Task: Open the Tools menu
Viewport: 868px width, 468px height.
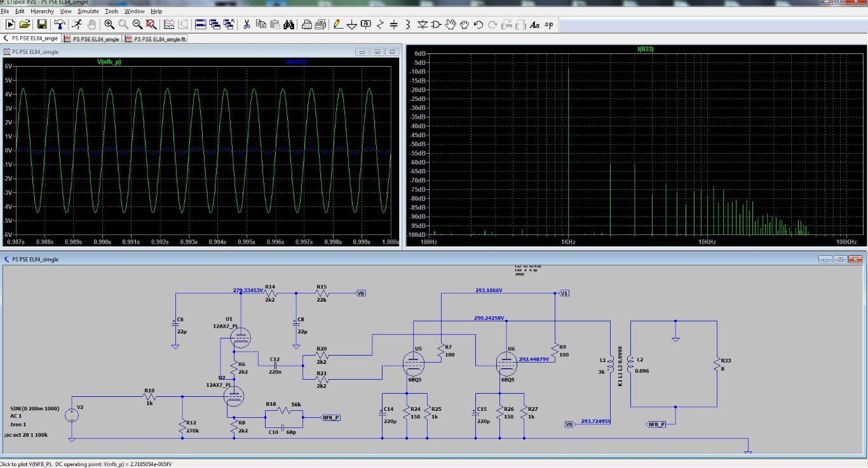Action: point(111,11)
